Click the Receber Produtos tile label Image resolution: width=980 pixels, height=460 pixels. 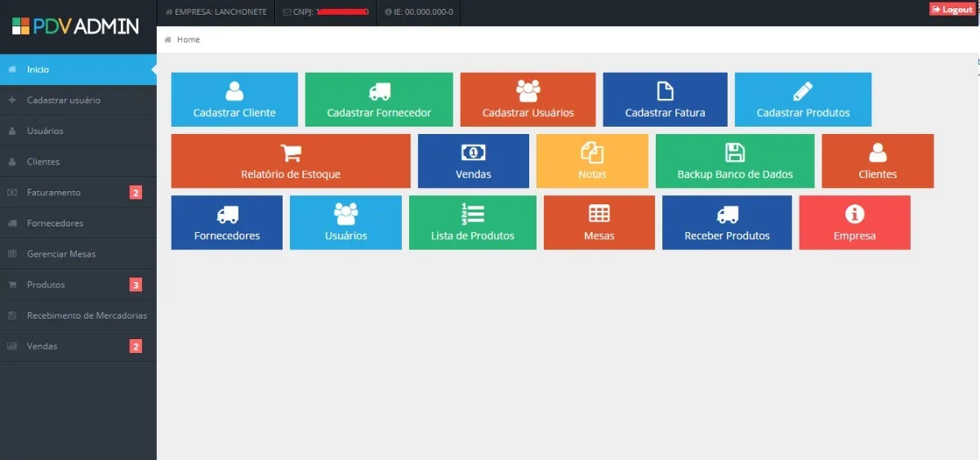(x=727, y=235)
